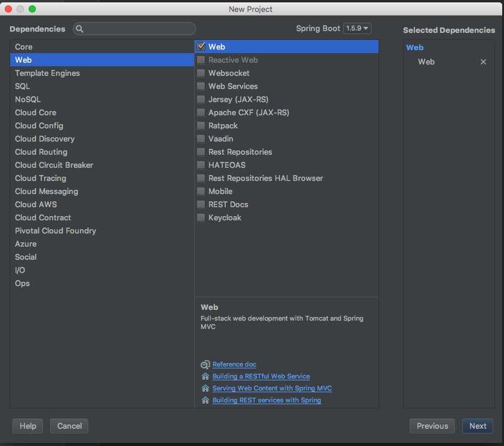
Task: Click the Web group header in Selected Dependencies
Action: pos(414,48)
